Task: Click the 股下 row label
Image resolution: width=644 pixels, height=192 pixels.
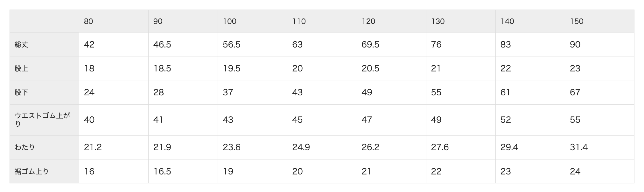Action: tap(22, 92)
